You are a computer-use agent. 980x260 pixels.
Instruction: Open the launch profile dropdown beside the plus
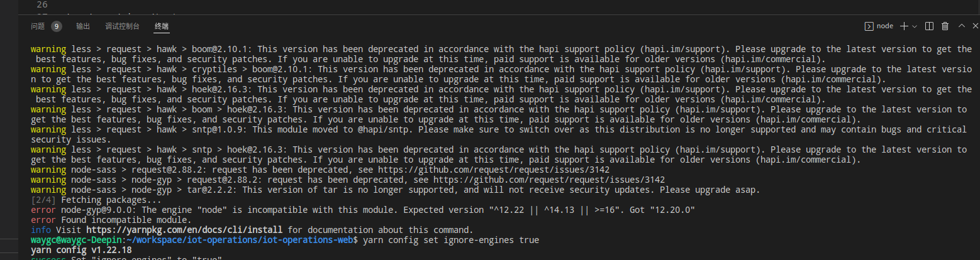(914, 26)
